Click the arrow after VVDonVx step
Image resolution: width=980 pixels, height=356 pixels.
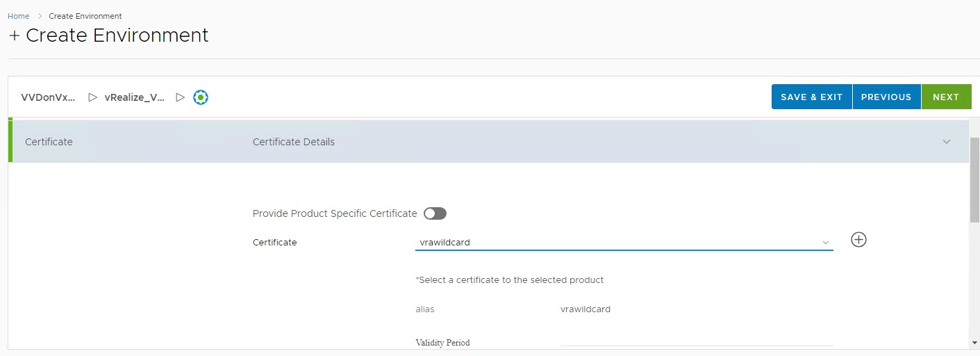[92, 98]
